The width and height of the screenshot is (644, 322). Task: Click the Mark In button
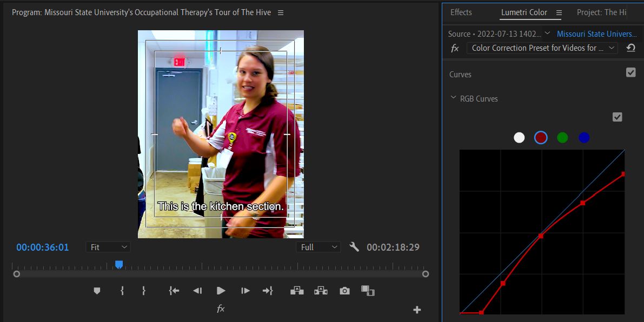pos(122,291)
